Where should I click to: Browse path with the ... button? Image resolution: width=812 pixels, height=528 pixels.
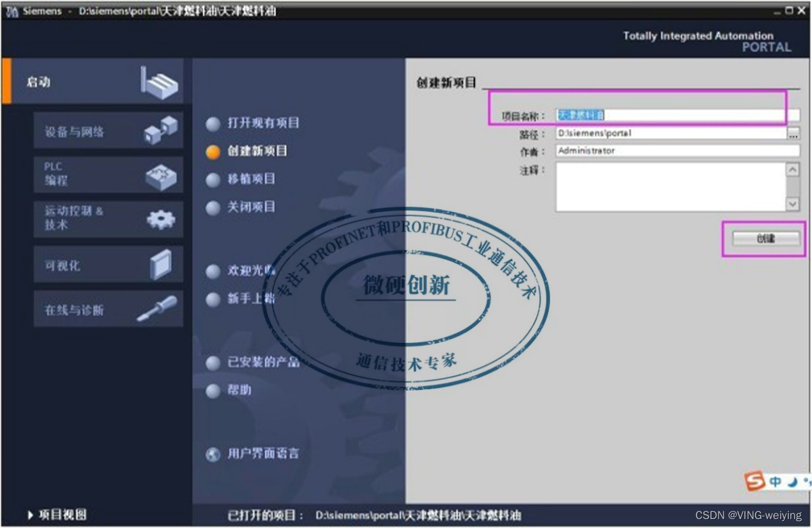click(x=793, y=134)
